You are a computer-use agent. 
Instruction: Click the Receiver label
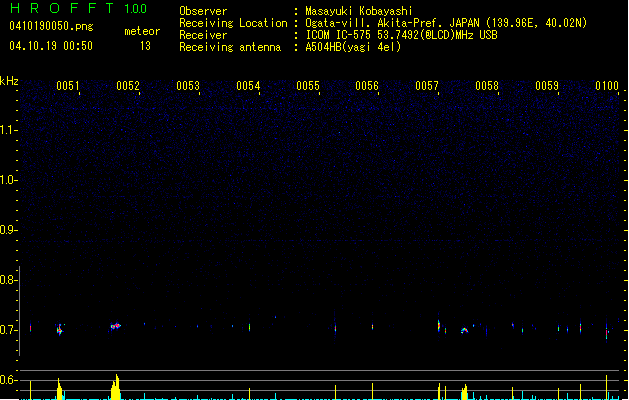[203, 35]
